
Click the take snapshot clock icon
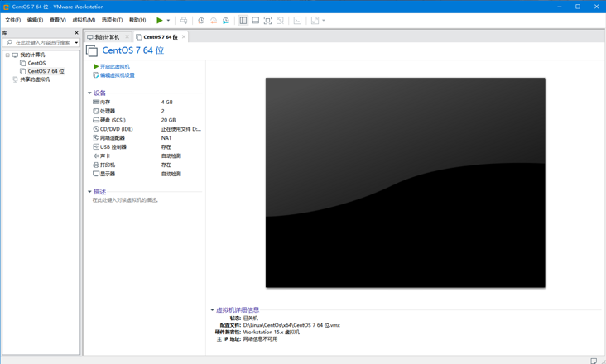201,20
